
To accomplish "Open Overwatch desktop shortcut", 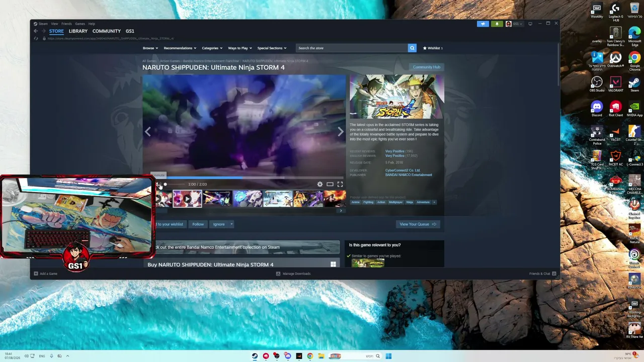I will point(615,60).
